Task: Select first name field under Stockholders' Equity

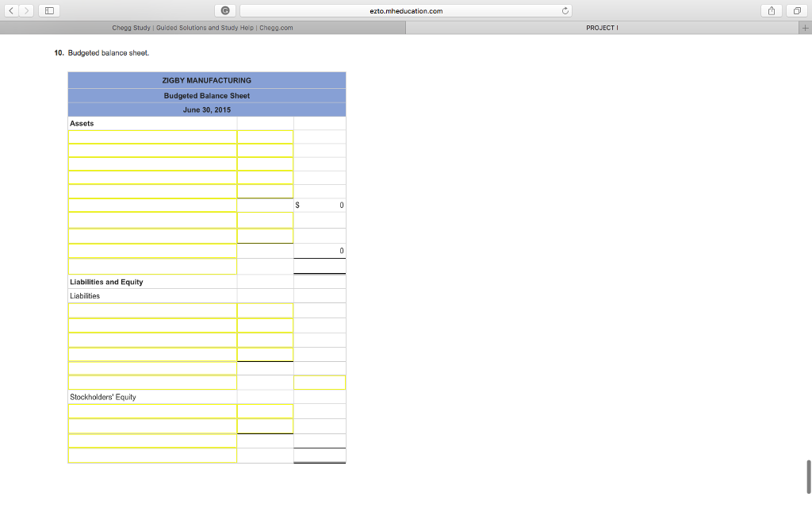Action: coord(153,412)
